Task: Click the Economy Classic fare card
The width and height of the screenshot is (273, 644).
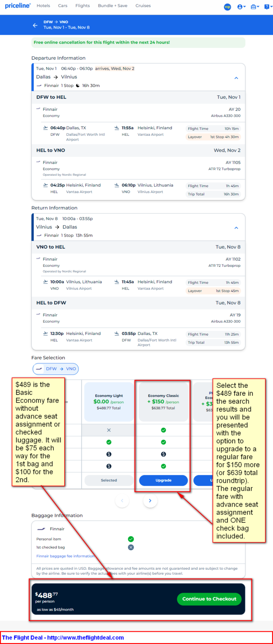Action: 163,402
